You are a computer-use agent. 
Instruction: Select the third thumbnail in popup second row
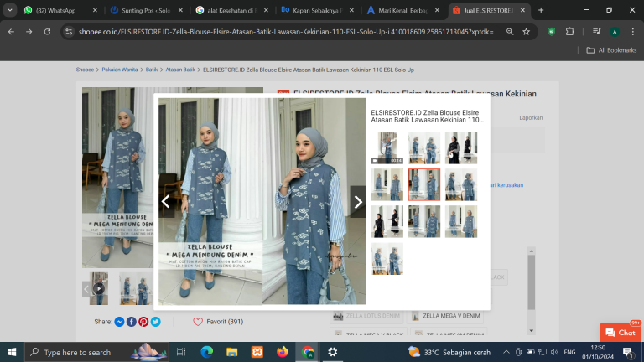461,184
